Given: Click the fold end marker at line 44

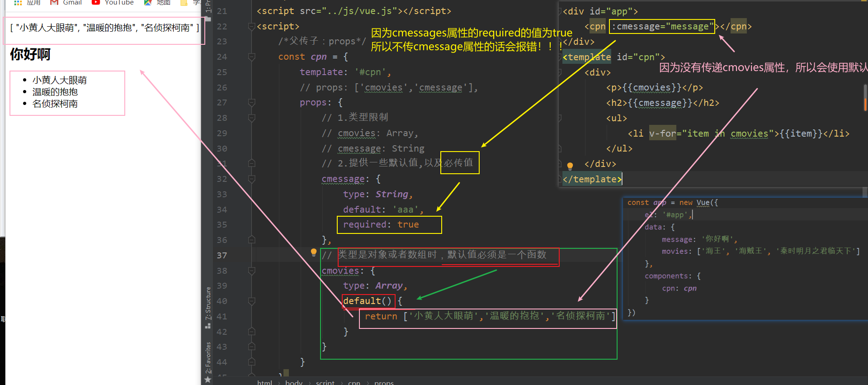Looking at the screenshot, I should coord(252,362).
